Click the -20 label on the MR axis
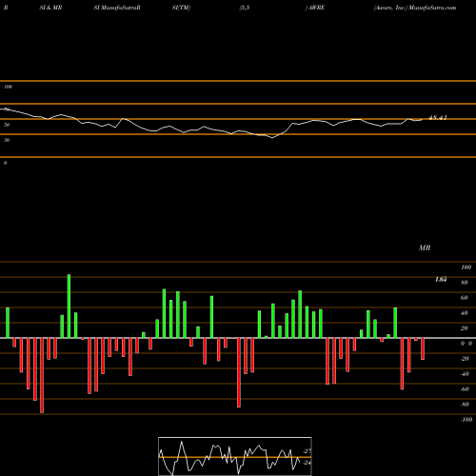 coord(465,359)
